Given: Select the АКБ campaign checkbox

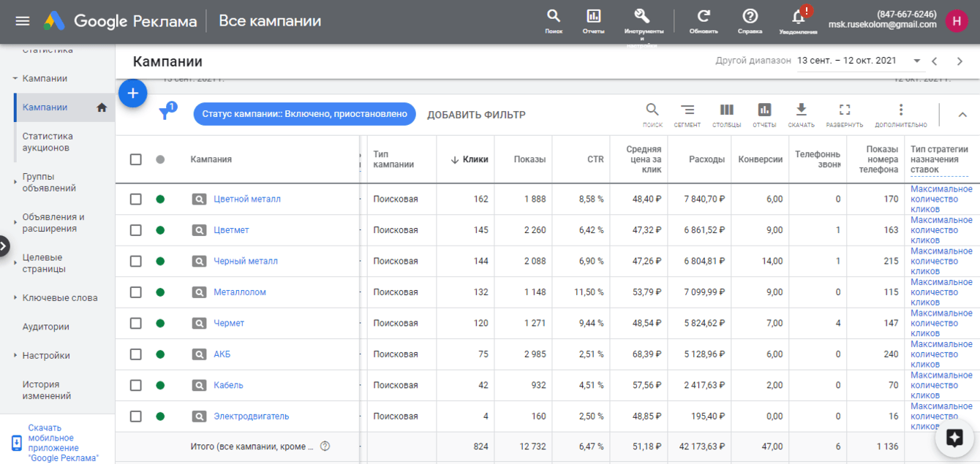Looking at the screenshot, I should (135, 354).
